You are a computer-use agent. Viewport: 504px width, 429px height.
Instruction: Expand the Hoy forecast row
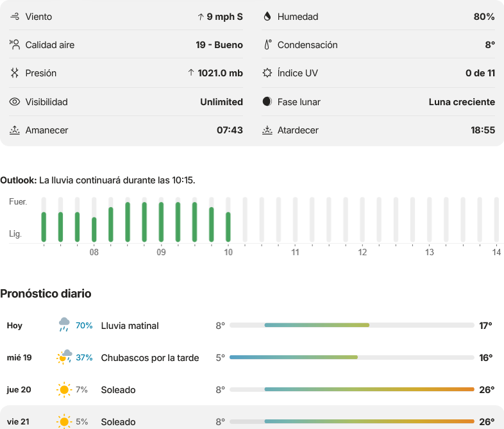pyautogui.click(x=252, y=326)
